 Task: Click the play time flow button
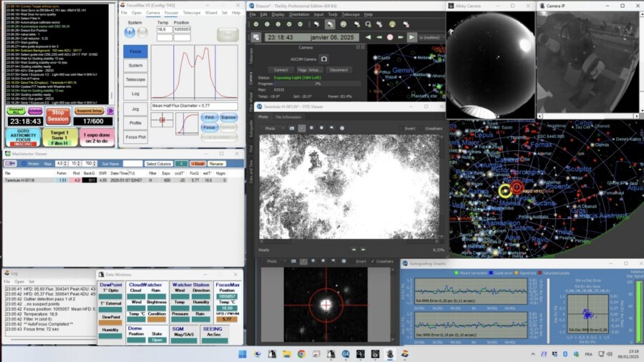pos(411,37)
